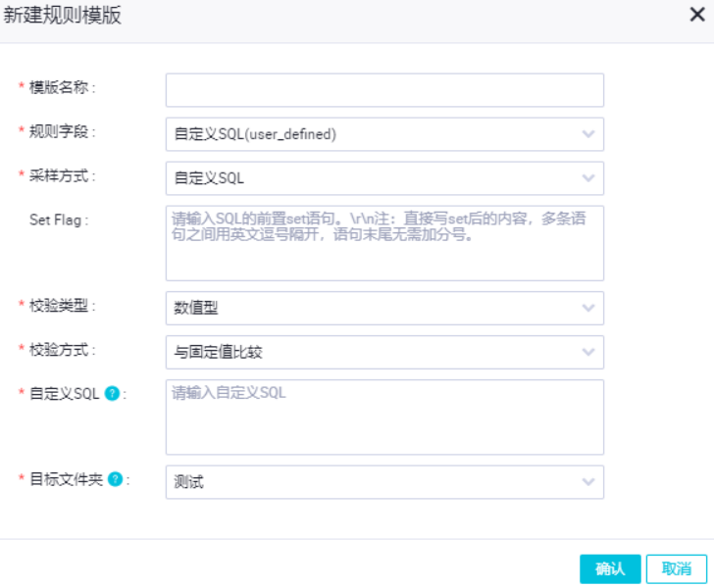The height and width of the screenshot is (588, 714).
Task: Focus the Set Flag text area
Action: tap(384, 242)
